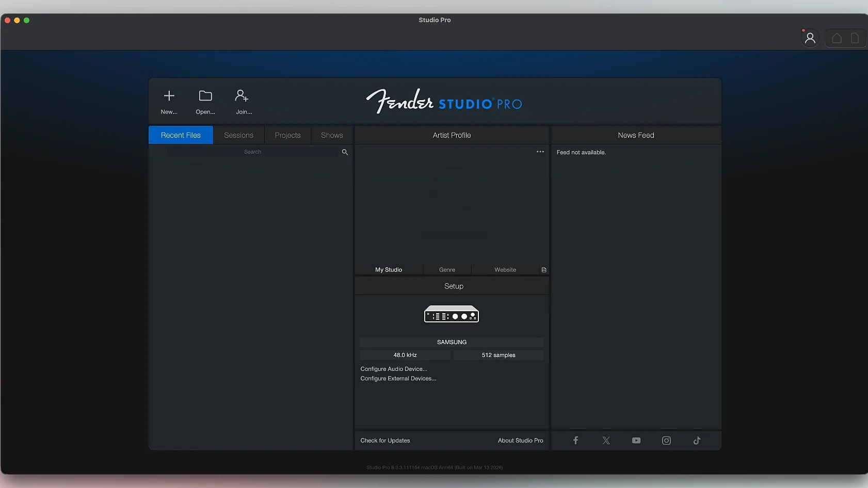Change the 512 samples block size
The image size is (868, 488).
click(499, 355)
